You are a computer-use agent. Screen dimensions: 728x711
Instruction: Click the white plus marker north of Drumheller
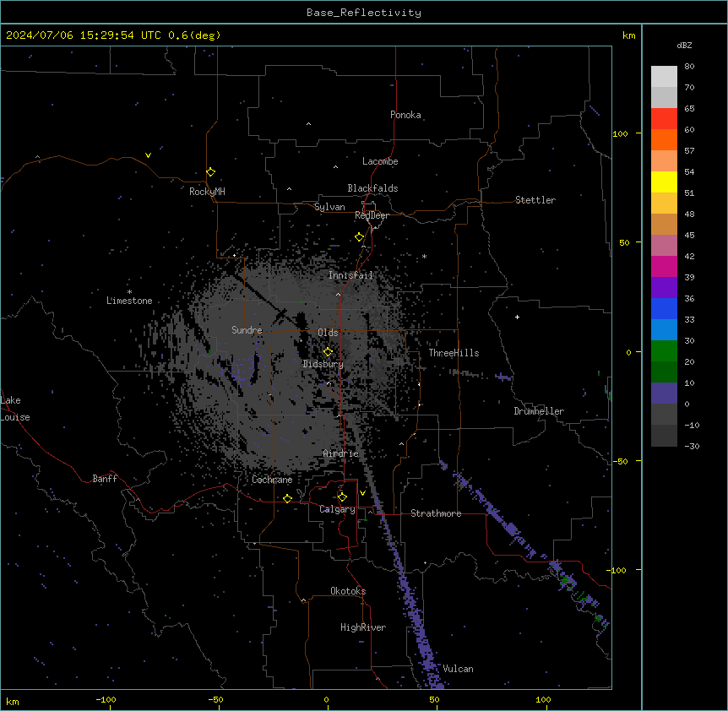coord(517,317)
